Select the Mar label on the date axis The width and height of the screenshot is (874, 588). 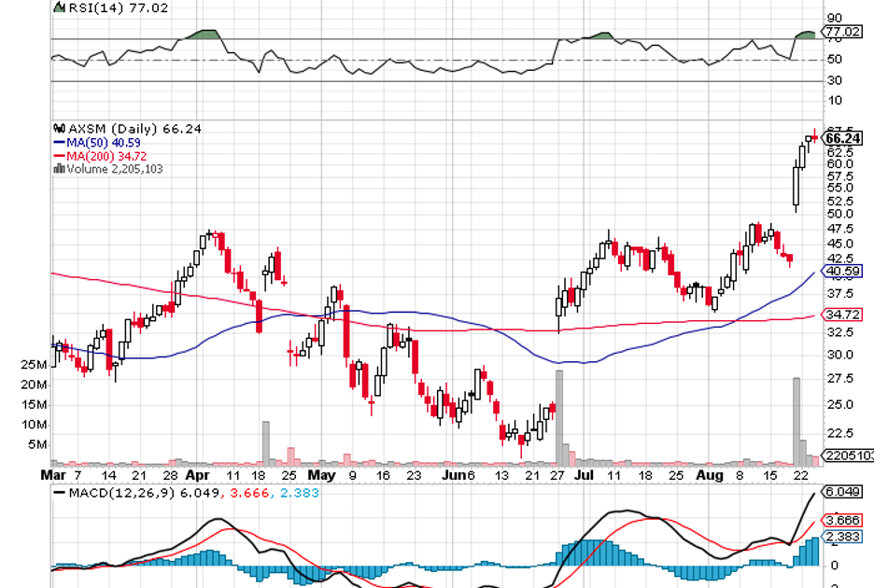point(53,474)
